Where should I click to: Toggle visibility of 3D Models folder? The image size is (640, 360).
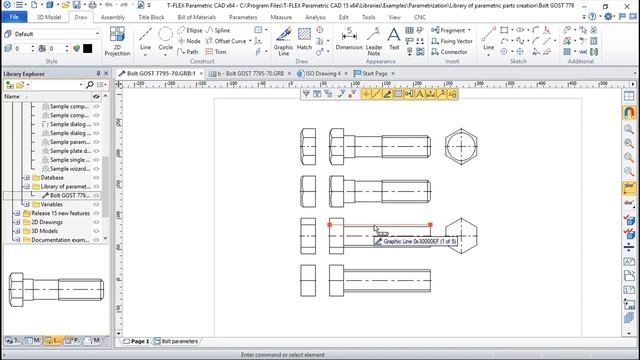(96, 231)
